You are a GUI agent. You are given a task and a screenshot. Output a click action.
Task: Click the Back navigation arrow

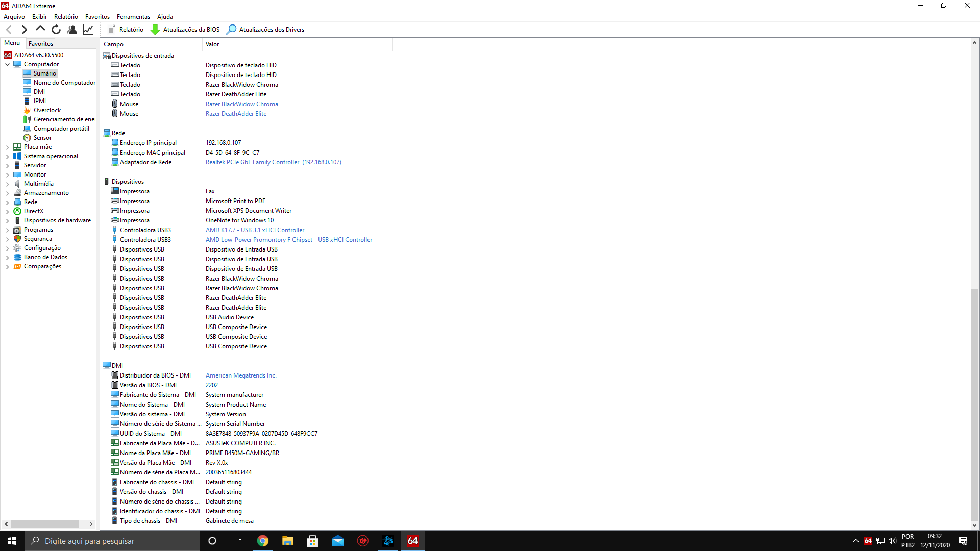click(9, 30)
